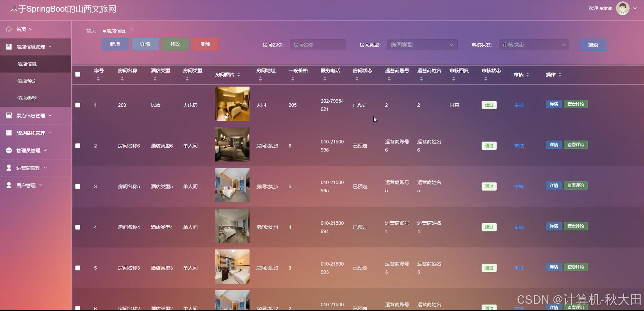
Task: Open the 审核状态 filter dropdown
Action: tap(534, 45)
